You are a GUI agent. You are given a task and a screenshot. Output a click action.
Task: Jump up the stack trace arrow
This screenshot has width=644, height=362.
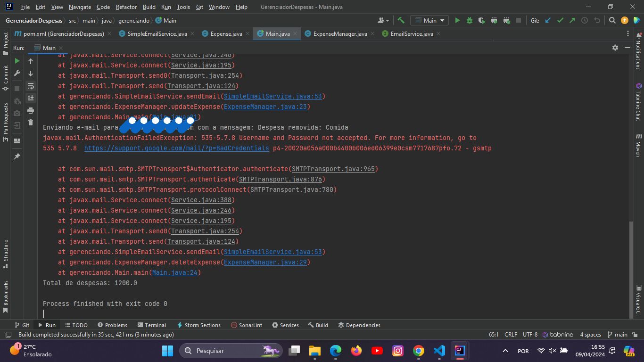tap(31, 61)
